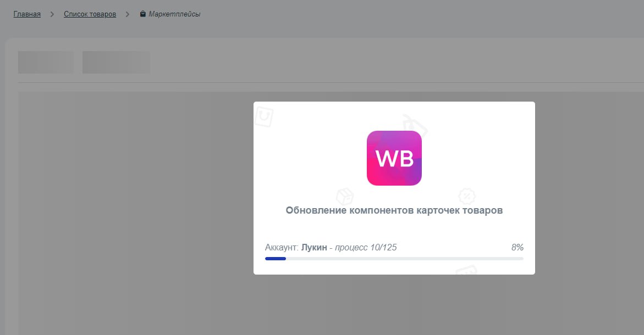The height and width of the screenshot is (335, 644).
Task: Click the blue progress bar
Action: (394, 259)
